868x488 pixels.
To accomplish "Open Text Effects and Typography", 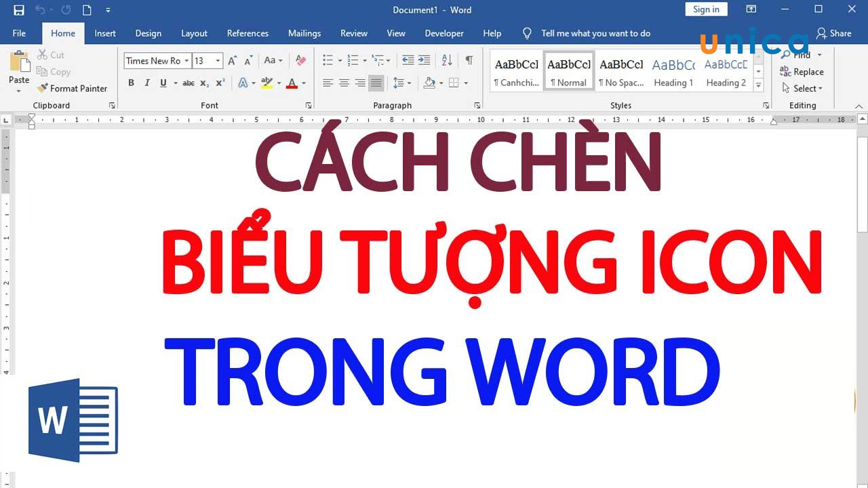I will coord(243,83).
